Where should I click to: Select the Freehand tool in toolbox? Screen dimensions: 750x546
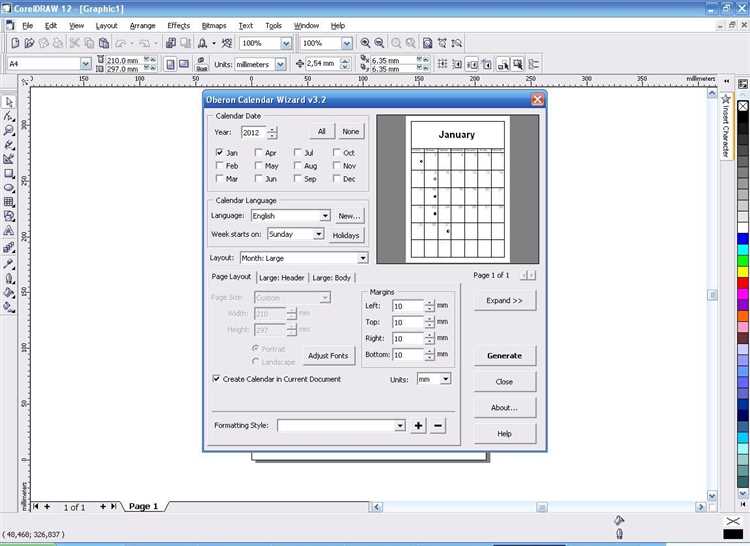click(9, 145)
